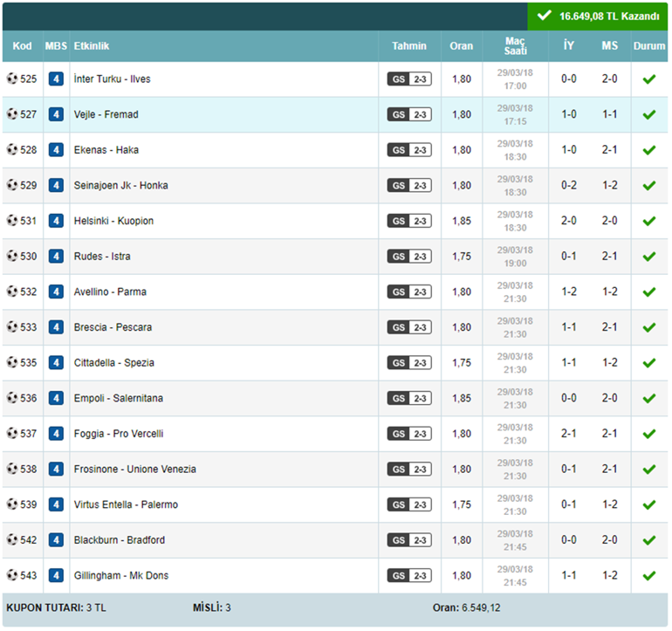672x631 pixels.
Task: Click the green checkmark for Ekenas - Haka
Action: pyautogui.click(x=648, y=150)
